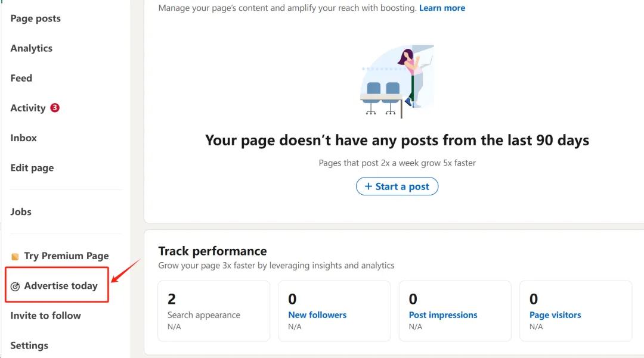The height and width of the screenshot is (358, 644).
Task: Click Try Premium Page link
Action: pyautogui.click(x=66, y=256)
